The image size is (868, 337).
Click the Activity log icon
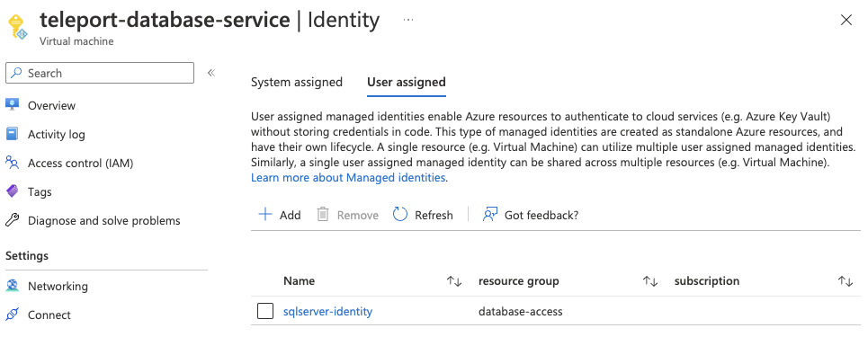coord(13,134)
